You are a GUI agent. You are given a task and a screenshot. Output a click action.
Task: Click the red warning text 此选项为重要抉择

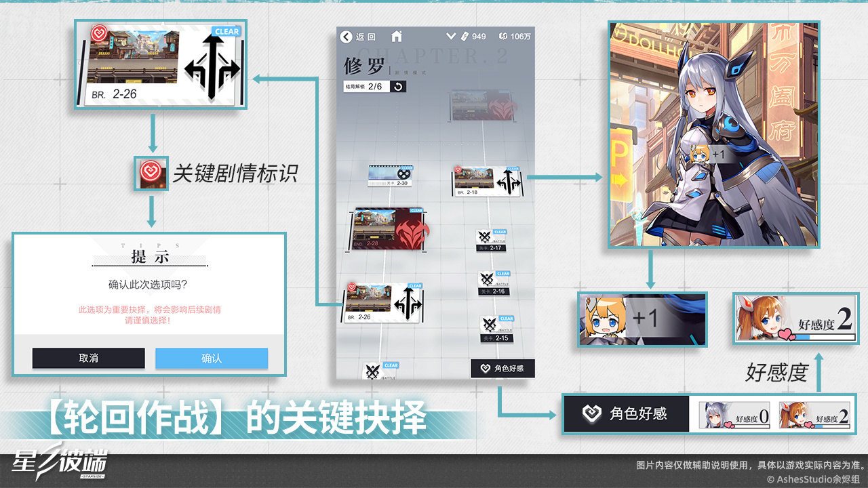[149, 309]
